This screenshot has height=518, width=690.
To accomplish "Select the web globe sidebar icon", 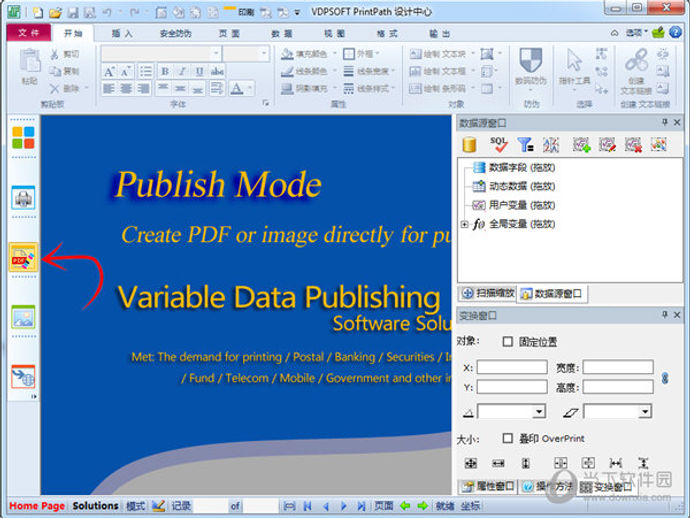I will click(23, 377).
